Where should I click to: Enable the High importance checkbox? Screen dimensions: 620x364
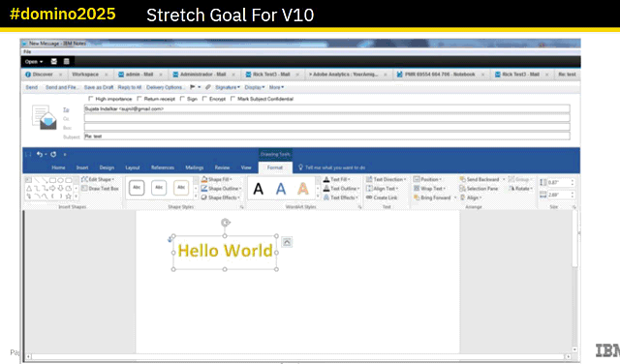tap(90, 99)
